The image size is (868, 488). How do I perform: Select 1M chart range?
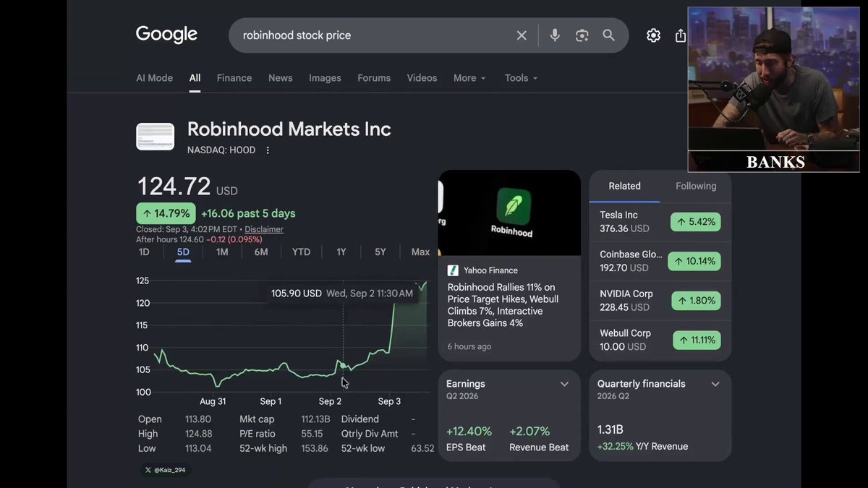222,252
